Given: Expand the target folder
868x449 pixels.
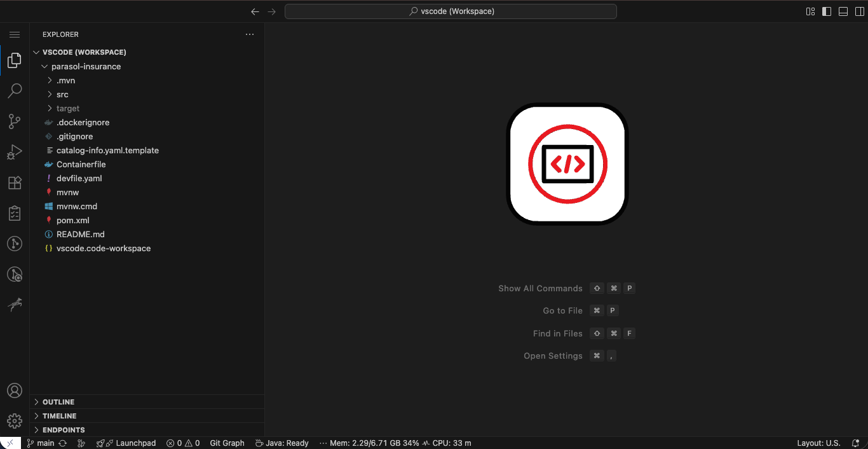Looking at the screenshot, I should [147, 108].
